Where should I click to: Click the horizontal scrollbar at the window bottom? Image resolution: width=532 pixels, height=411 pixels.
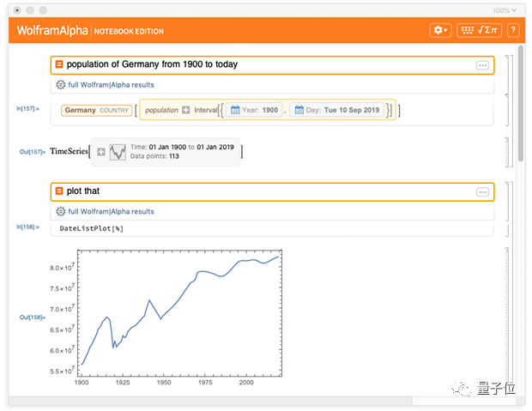[210, 401]
